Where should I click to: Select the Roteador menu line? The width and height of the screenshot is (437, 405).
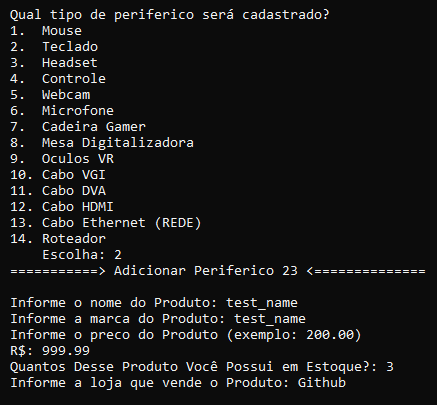(x=58, y=239)
